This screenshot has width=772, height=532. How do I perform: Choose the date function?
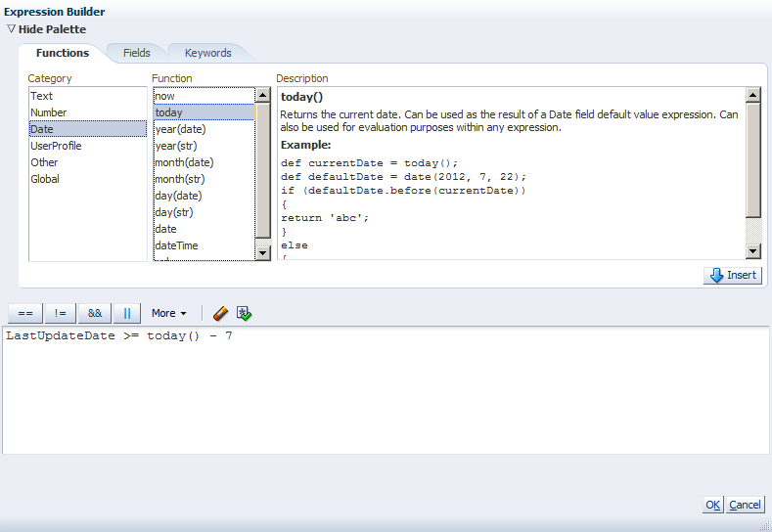[204, 229]
